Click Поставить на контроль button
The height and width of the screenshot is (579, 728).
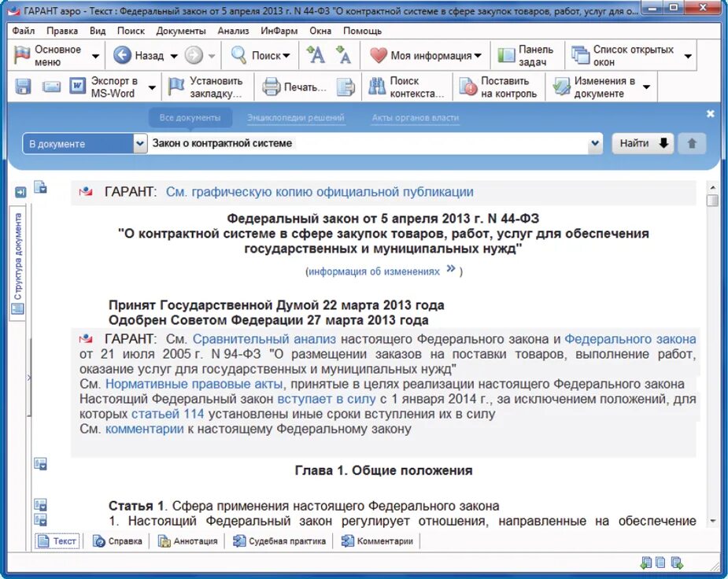click(x=497, y=87)
